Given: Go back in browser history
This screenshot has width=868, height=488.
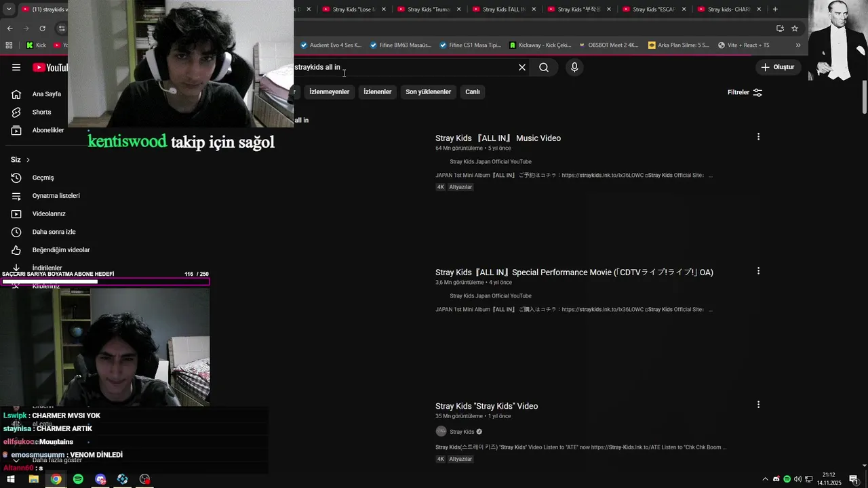Looking at the screenshot, I should [x=9, y=28].
